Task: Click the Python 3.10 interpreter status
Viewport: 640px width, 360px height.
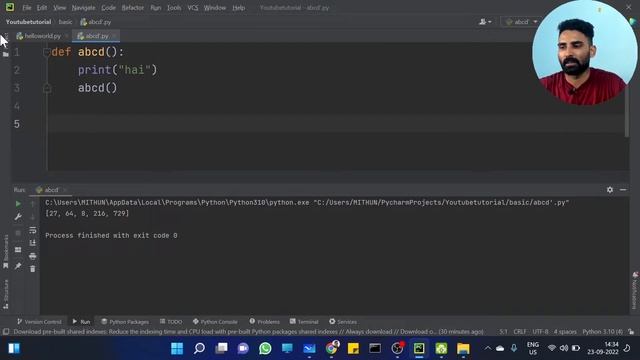Action: [x=602, y=332]
